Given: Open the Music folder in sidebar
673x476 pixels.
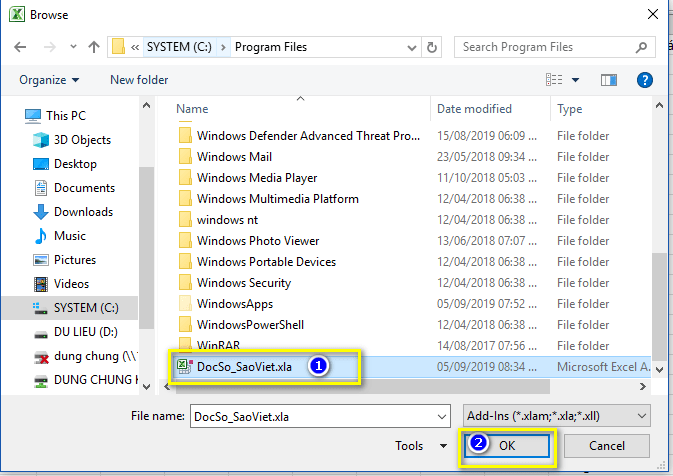Looking at the screenshot, I should [x=70, y=236].
